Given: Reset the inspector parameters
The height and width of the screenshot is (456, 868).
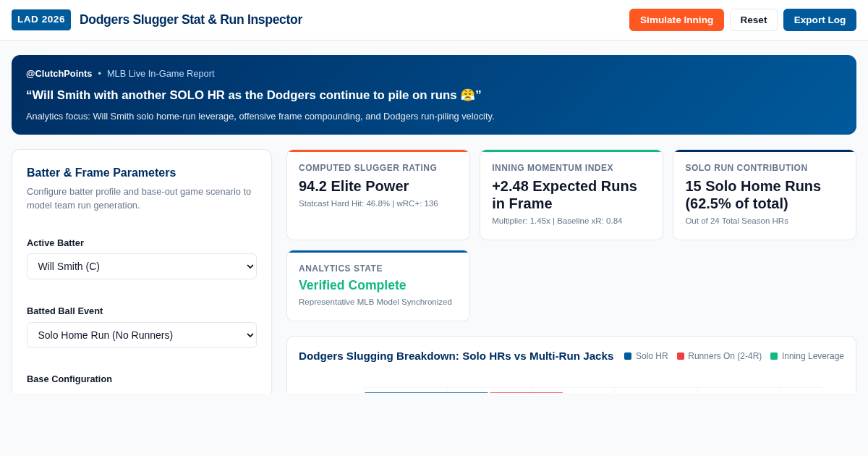Looking at the screenshot, I should pyautogui.click(x=754, y=20).
